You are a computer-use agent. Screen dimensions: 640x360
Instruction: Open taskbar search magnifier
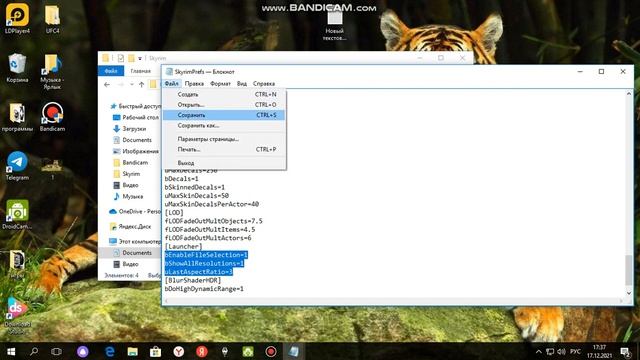click(x=34, y=351)
